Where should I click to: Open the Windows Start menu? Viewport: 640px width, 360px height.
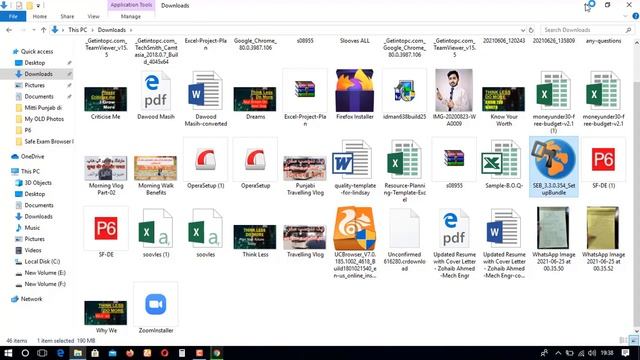tap(8, 353)
